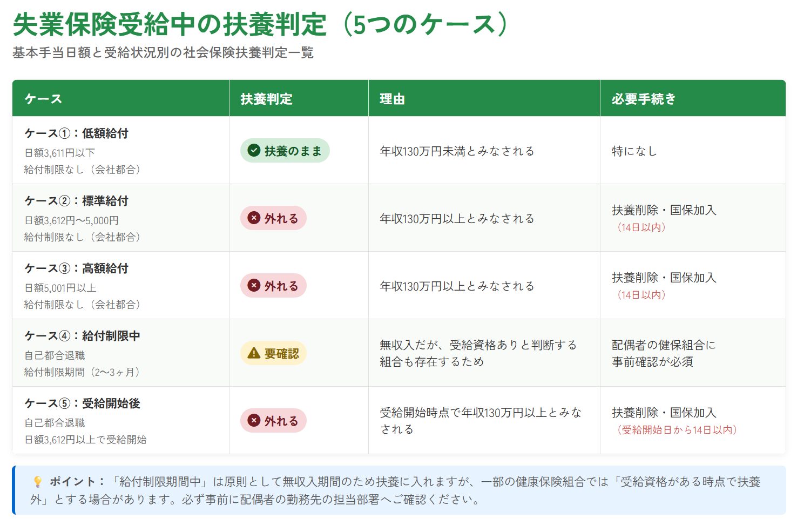Screen dimensions: 797x532
Task: Click the ケース⑤:受給開始後 title
Action: coord(82,403)
